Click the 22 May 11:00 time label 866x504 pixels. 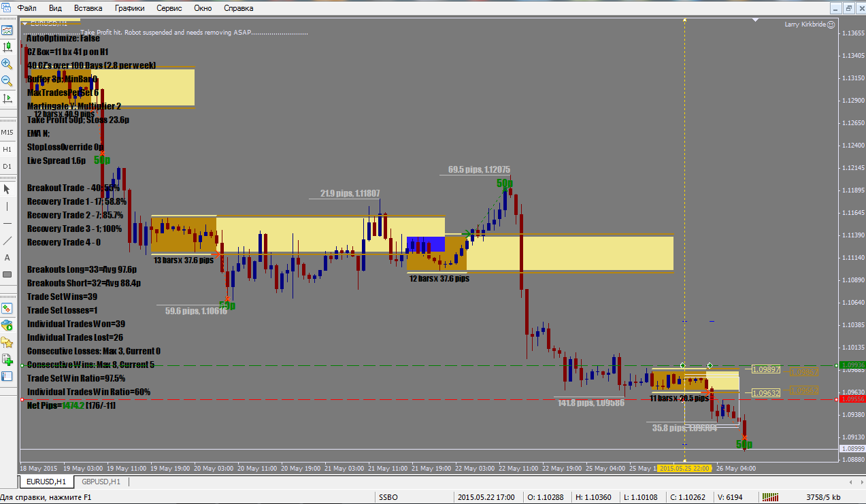pyautogui.click(x=518, y=468)
